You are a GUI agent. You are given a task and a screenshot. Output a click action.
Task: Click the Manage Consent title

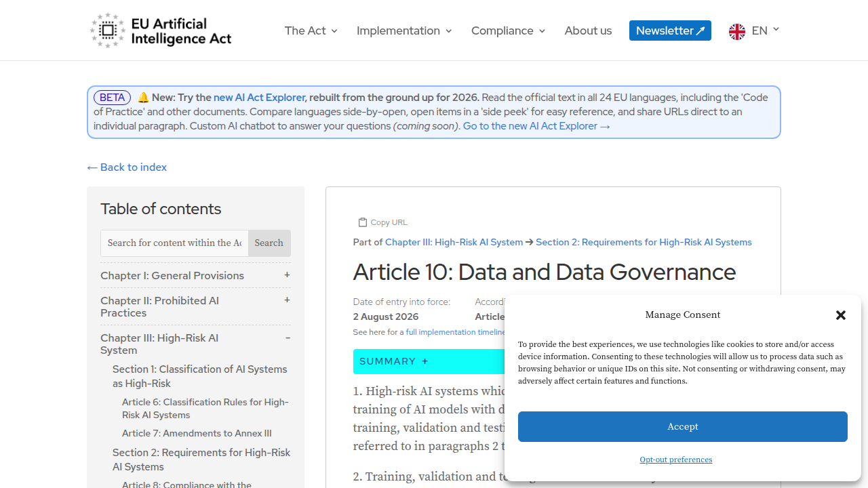pyautogui.click(x=683, y=314)
